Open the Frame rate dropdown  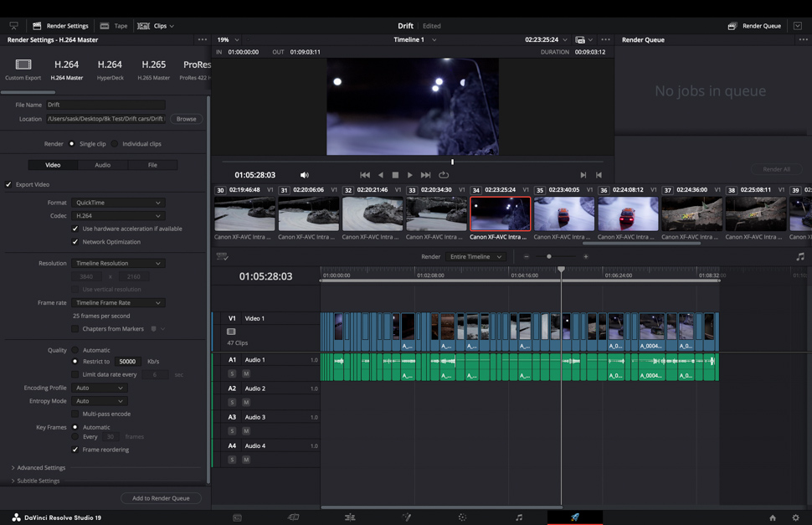(x=118, y=303)
